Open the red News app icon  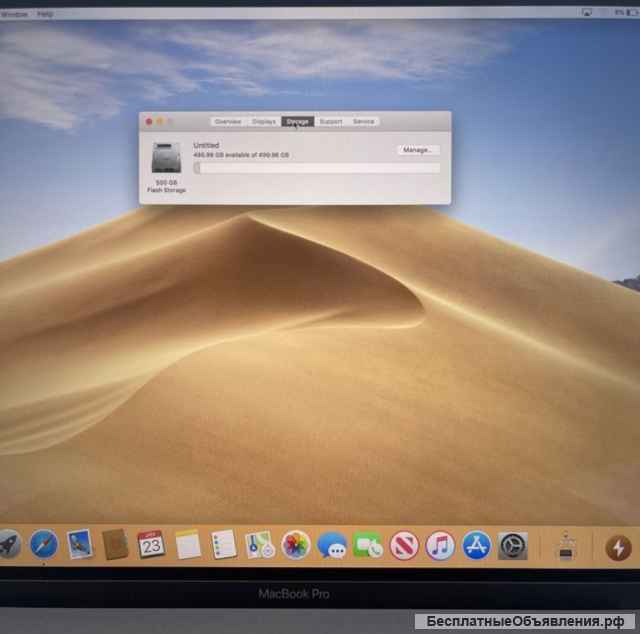tap(404, 546)
